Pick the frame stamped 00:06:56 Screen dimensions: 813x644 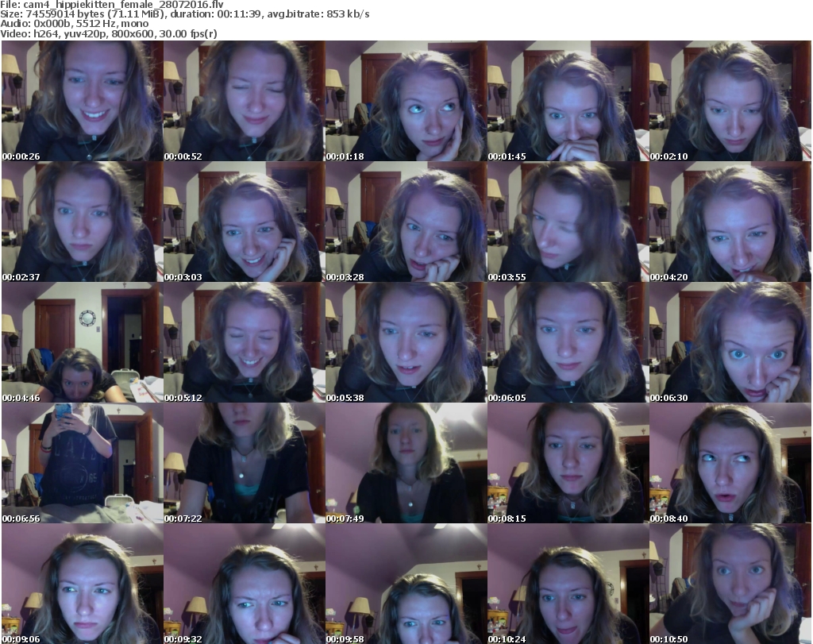coord(83,463)
